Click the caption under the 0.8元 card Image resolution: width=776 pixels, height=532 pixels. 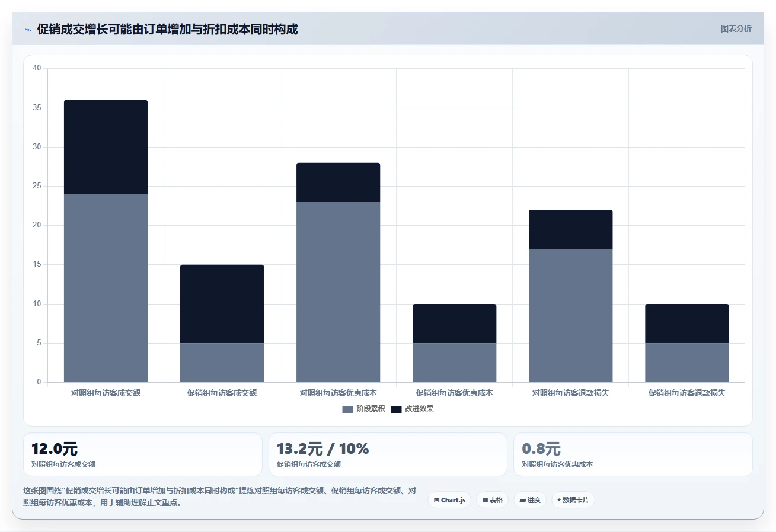557,464
